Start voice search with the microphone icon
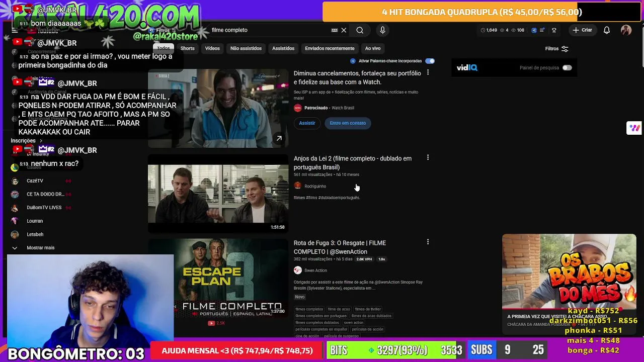This screenshot has height=362, width=644. pyautogui.click(x=382, y=30)
